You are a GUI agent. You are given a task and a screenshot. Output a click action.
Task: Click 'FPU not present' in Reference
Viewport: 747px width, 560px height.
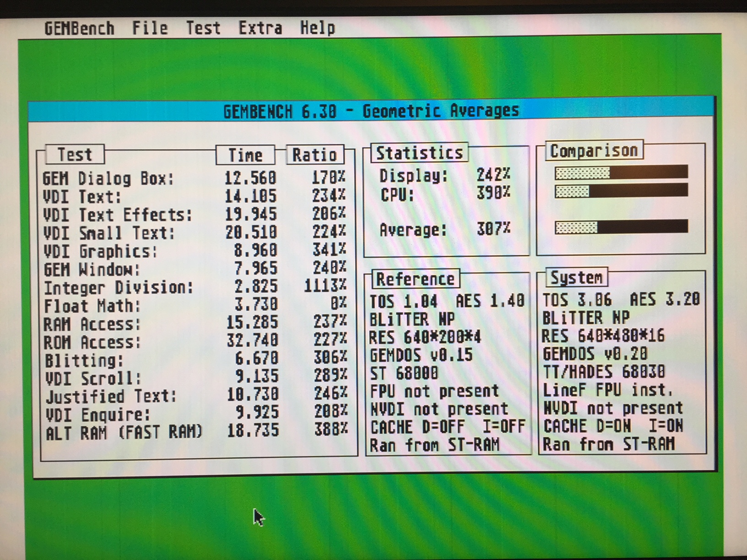[434, 391]
